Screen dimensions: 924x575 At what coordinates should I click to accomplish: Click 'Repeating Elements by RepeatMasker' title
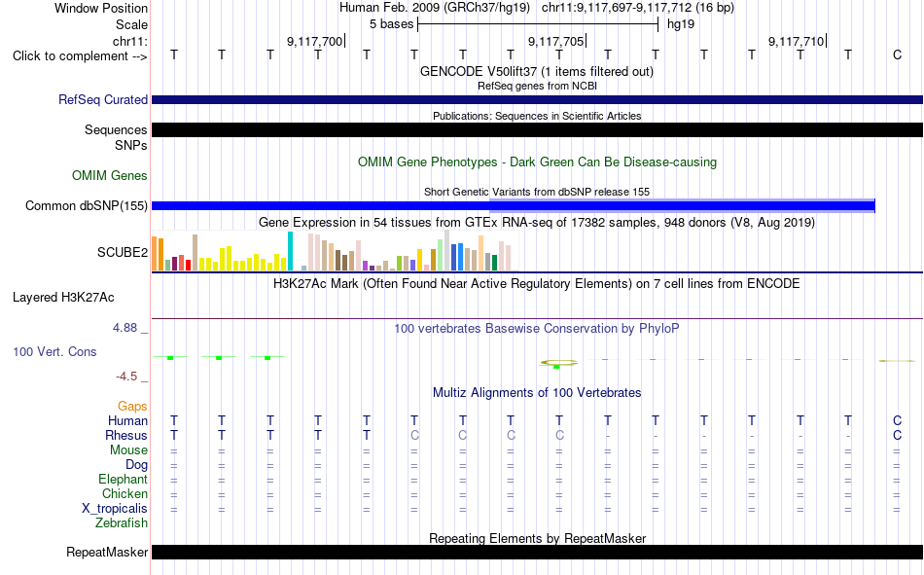537,538
